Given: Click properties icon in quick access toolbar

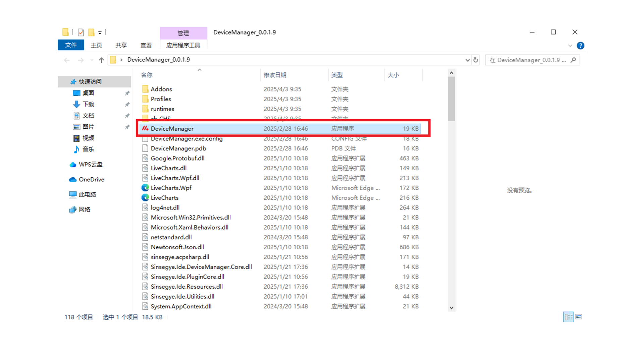Looking at the screenshot, I should [81, 32].
